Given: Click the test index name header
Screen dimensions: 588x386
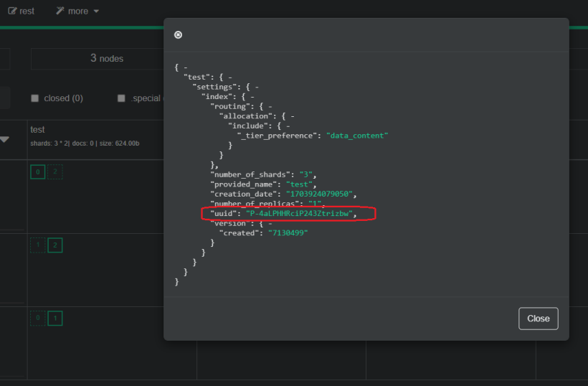Looking at the screenshot, I should [37, 130].
